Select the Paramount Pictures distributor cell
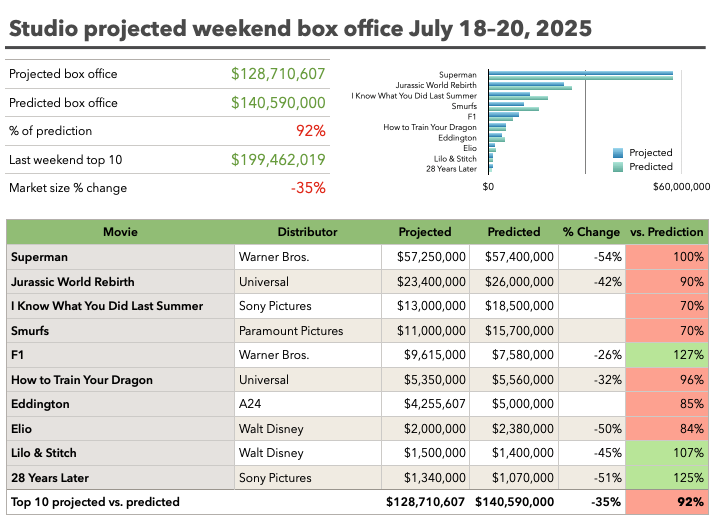720x520 pixels. coord(307,331)
